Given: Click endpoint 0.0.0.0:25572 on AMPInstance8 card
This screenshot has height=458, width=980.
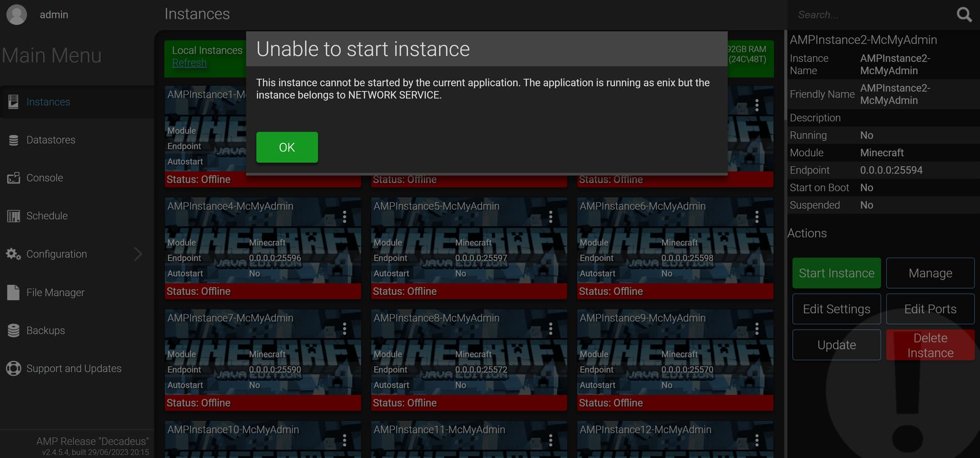Looking at the screenshot, I should tap(481, 370).
